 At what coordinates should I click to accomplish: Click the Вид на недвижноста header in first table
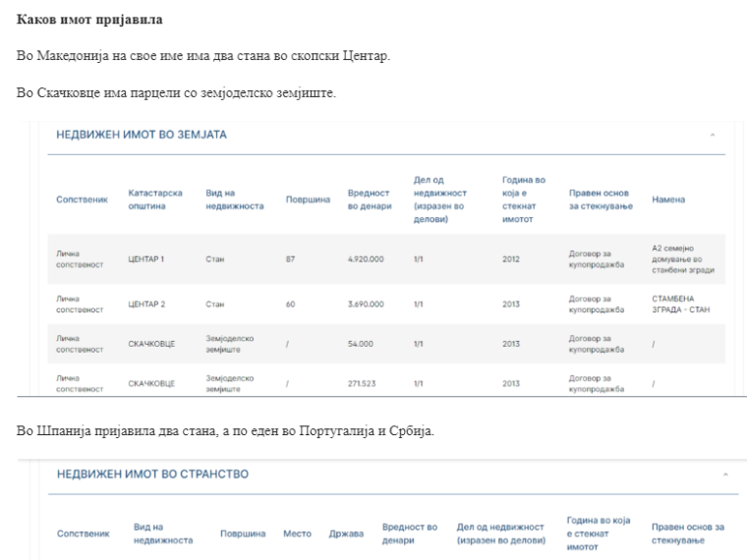tap(234, 199)
